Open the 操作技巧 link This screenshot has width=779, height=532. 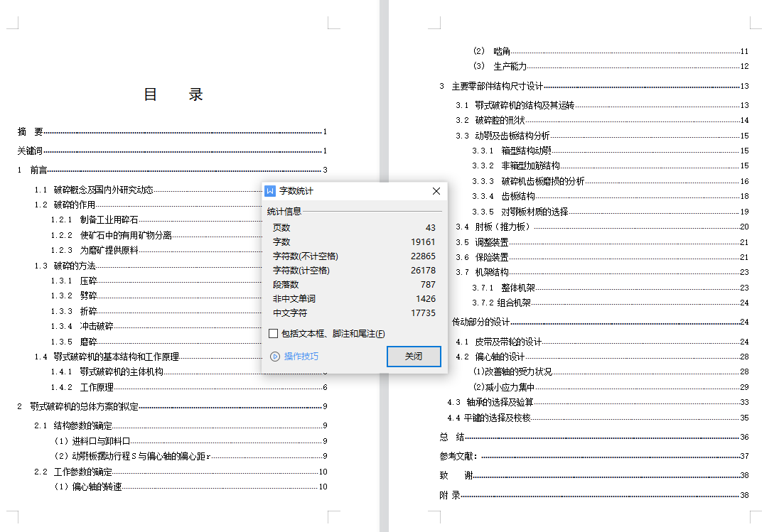click(x=301, y=357)
